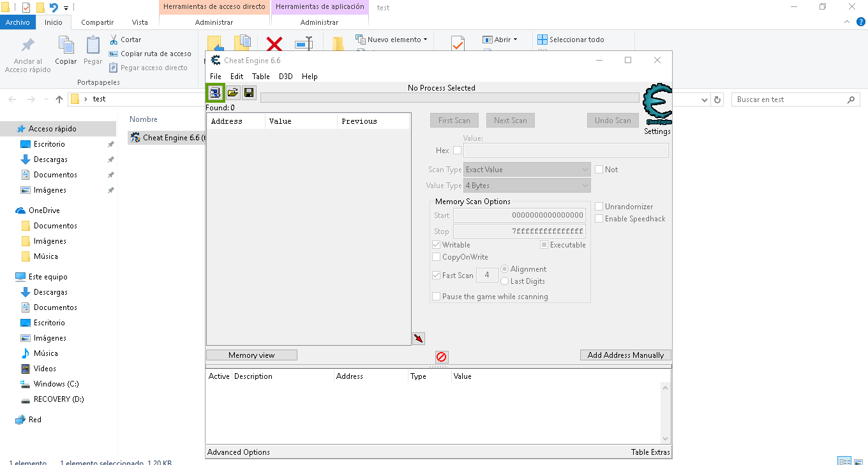This screenshot has width=868, height=465.
Task: Toggle the Executable checkbox
Action: 544,245
